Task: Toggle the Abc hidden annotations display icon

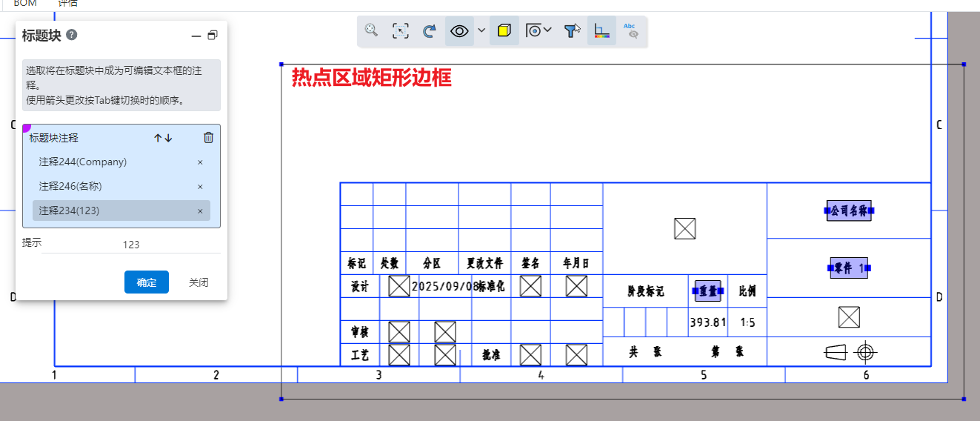Action: [x=630, y=31]
